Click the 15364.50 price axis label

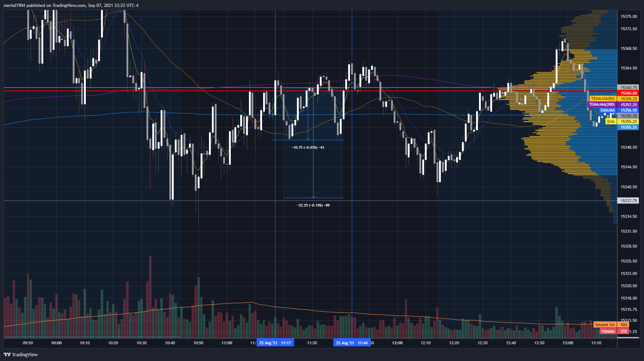point(629,68)
